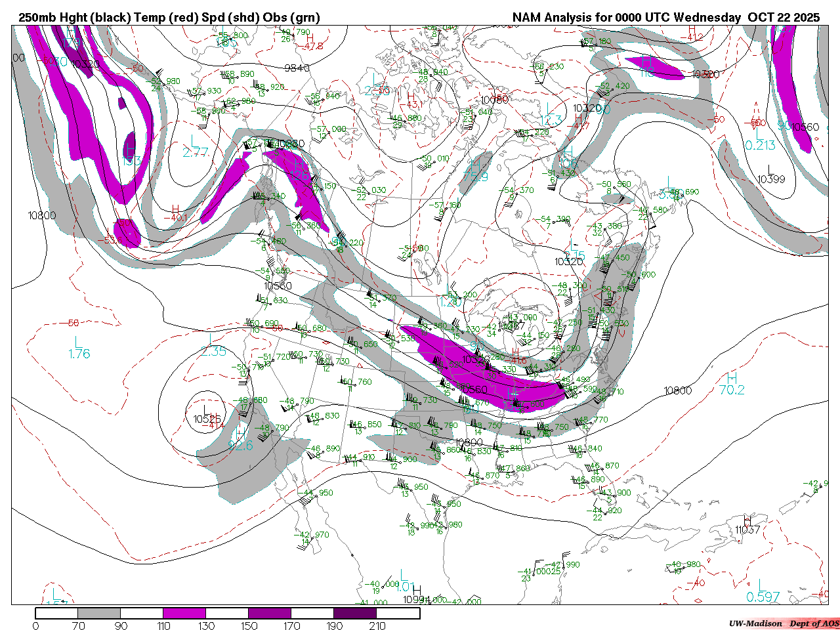
Task: Click the gray 70–90 legend swatch
Action: click(x=99, y=613)
